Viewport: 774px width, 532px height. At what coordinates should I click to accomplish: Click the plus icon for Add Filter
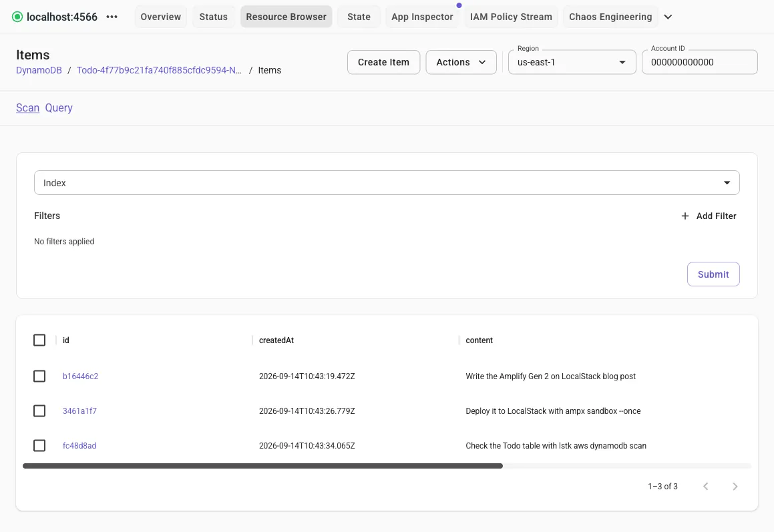tap(685, 216)
